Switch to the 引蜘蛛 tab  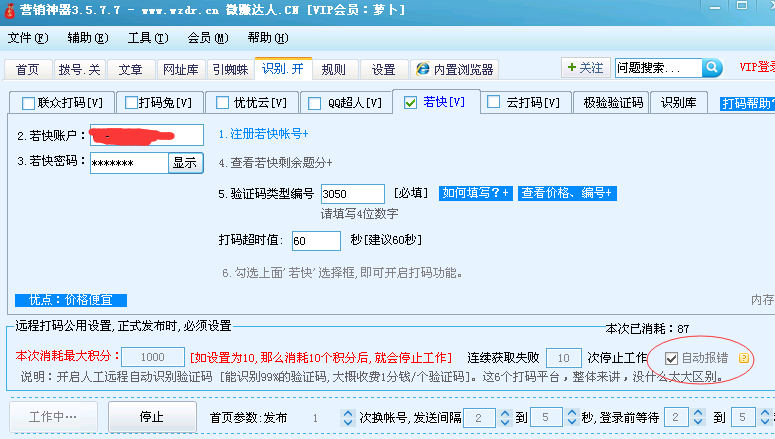coord(230,69)
